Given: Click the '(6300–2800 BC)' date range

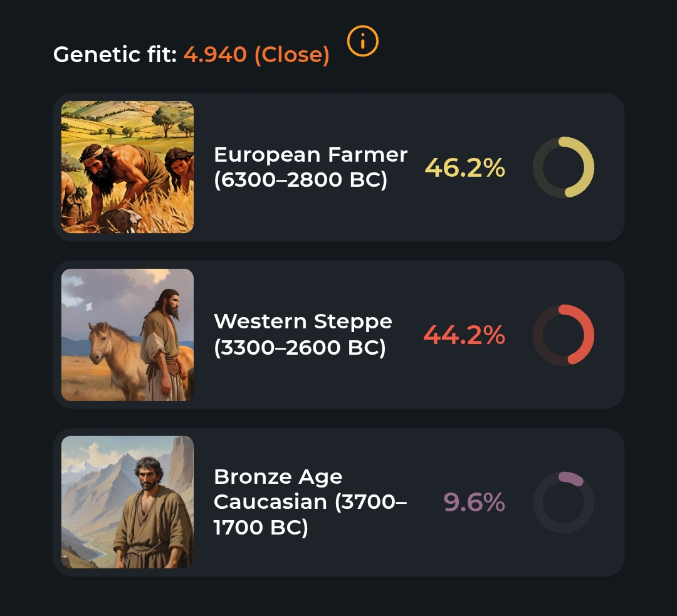Looking at the screenshot, I should (300, 180).
